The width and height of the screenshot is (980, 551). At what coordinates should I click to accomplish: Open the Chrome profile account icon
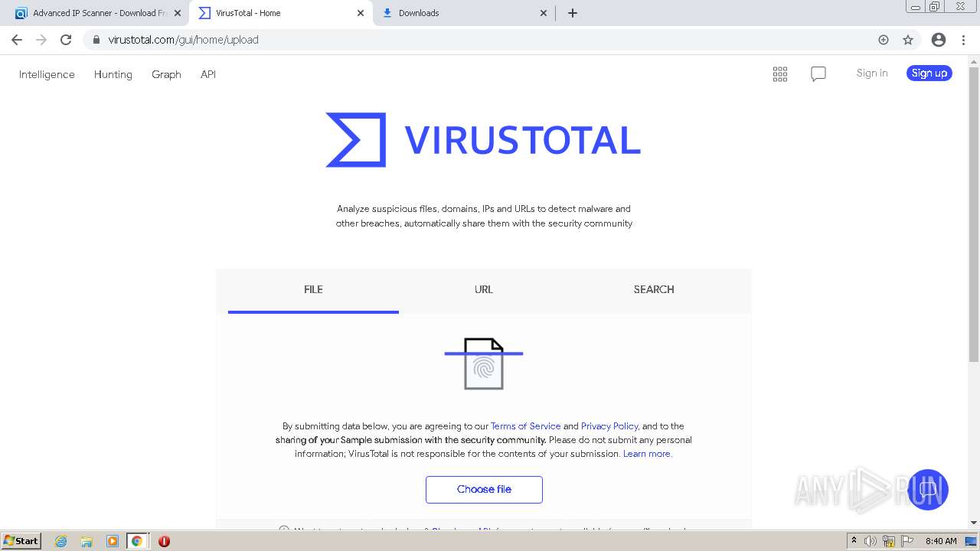point(939,40)
